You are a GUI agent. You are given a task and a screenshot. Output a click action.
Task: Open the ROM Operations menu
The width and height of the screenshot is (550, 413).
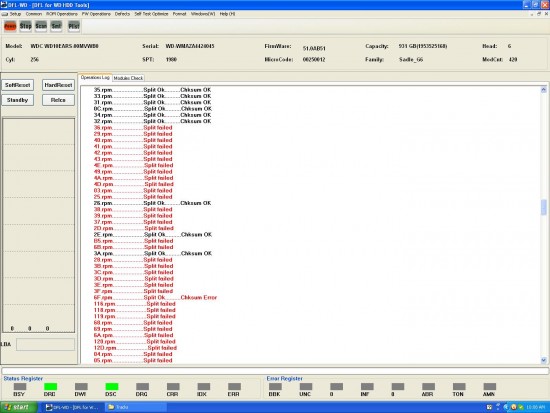62,14
